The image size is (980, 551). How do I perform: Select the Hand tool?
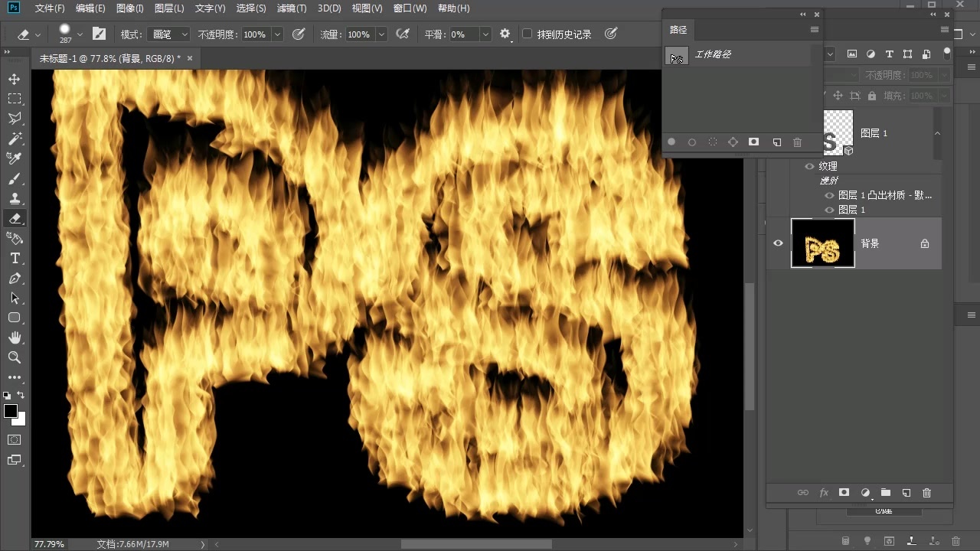[x=15, y=337]
